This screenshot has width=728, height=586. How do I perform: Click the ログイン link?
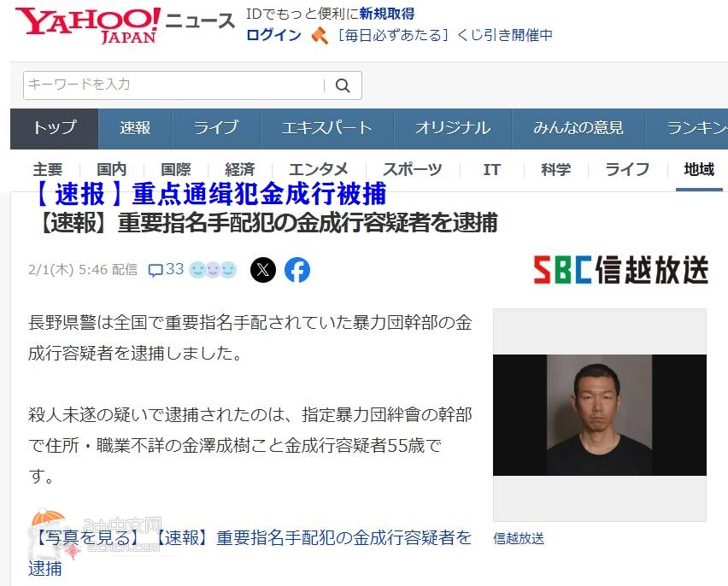pyautogui.click(x=274, y=35)
